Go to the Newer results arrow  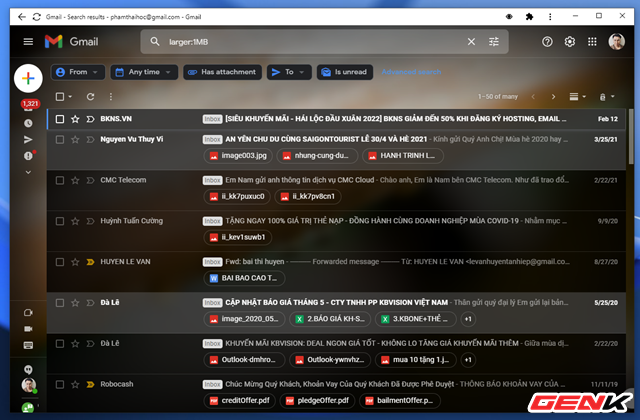(x=533, y=97)
